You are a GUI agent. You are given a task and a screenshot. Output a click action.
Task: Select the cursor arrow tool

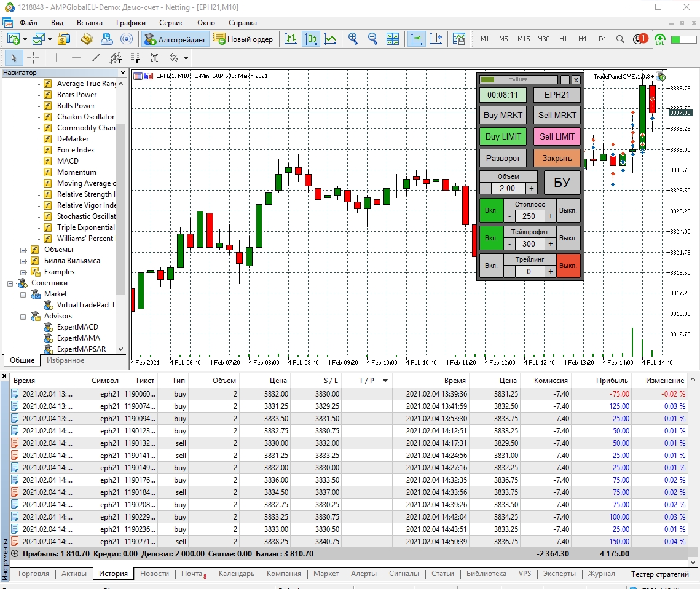click(14, 58)
